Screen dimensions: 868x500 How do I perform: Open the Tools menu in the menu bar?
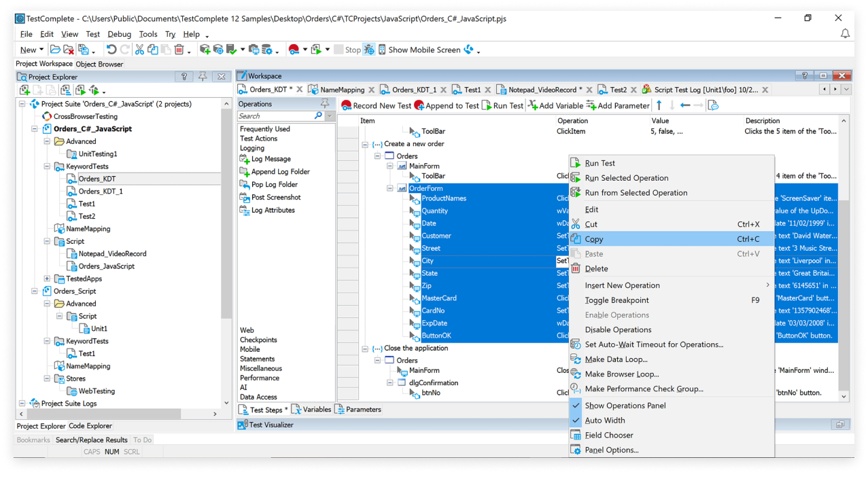(x=148, y=34)
